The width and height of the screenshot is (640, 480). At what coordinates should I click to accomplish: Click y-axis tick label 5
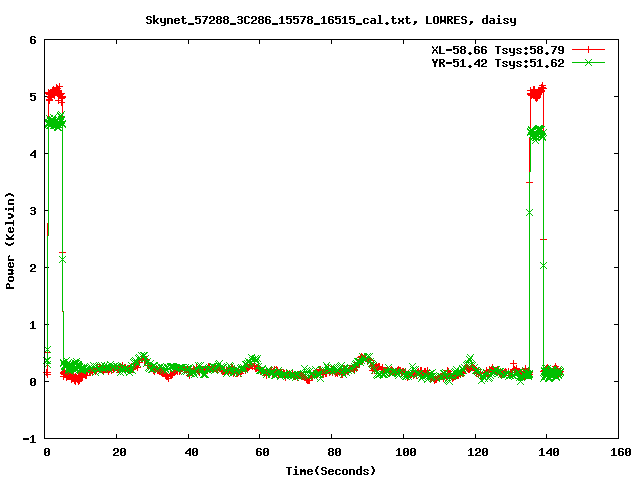pos(33,97)
